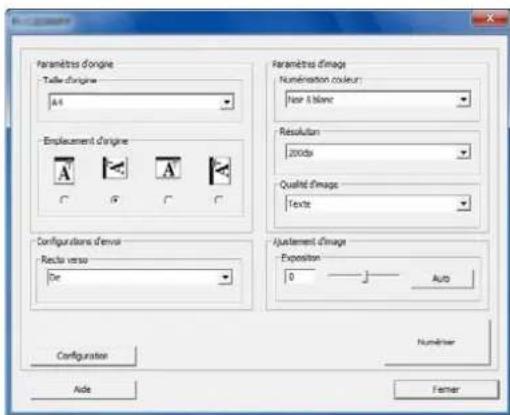This screenshot has height=415, width=510.
Task: Click the Exposition value field
Action: 300,277
